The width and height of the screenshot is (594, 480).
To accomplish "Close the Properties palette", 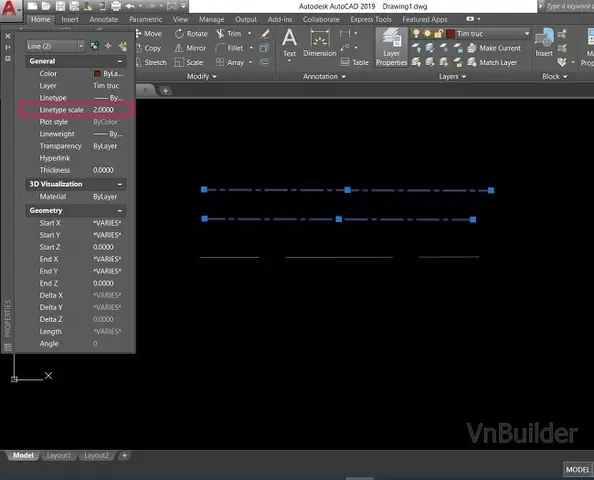I will click(x=8, y=36).
